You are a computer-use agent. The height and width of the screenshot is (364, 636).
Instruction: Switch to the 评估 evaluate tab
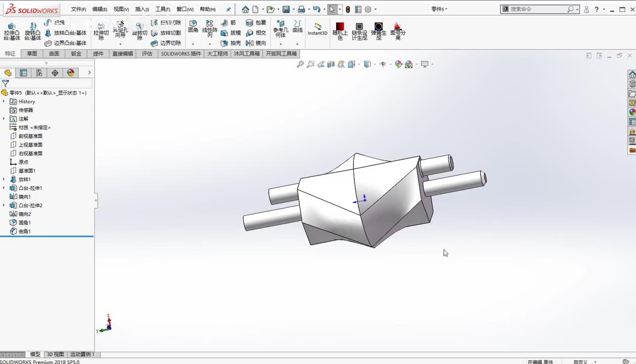(x=147, y=54)
